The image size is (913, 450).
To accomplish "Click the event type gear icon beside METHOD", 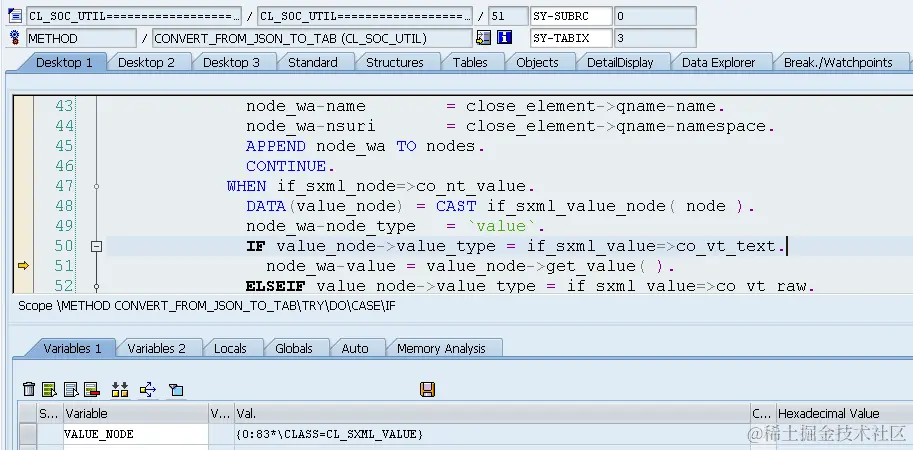I will pyautogui.click(x=15, y=38).
